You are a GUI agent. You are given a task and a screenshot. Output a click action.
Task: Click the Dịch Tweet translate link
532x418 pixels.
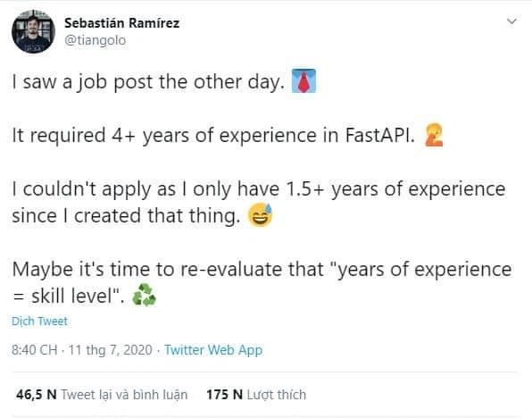coord(39,322)
